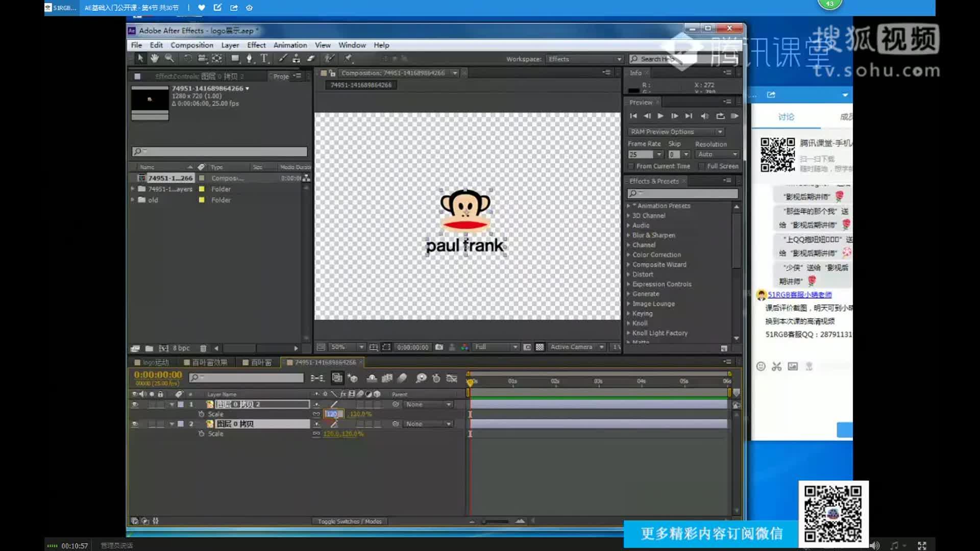980x551 pixels.
Task: Select the Pen tool
Action: coord(249,59)
